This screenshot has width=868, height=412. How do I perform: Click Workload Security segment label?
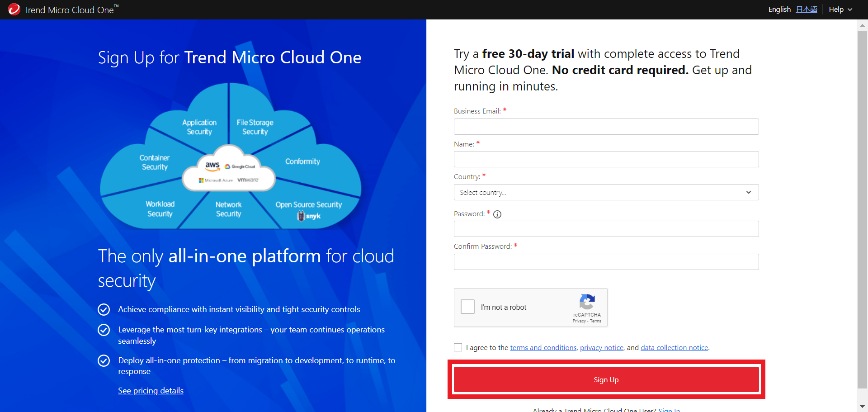tap(160, 209)
